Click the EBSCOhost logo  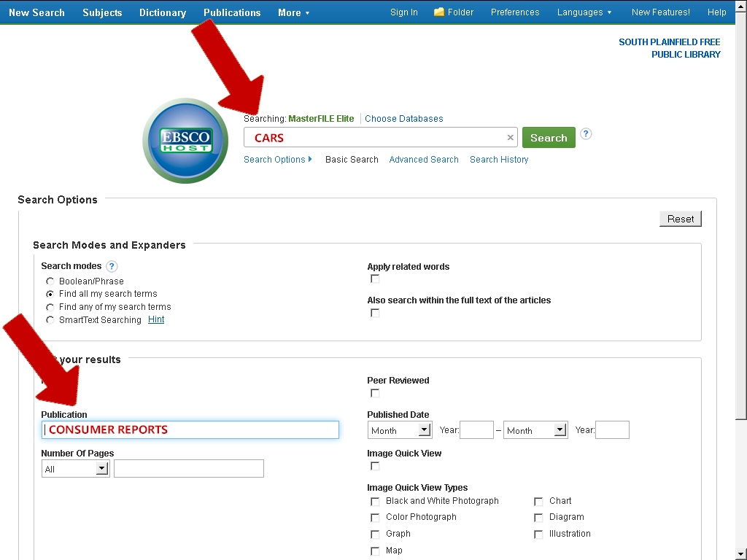pos(185,141)
